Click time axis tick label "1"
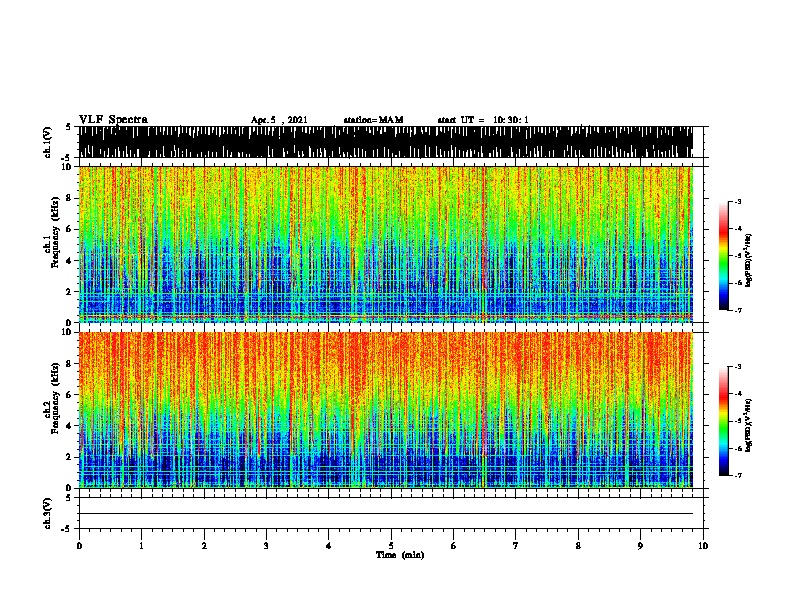The height and width of the screenshot is (612, 792). [x=141, y=546]
